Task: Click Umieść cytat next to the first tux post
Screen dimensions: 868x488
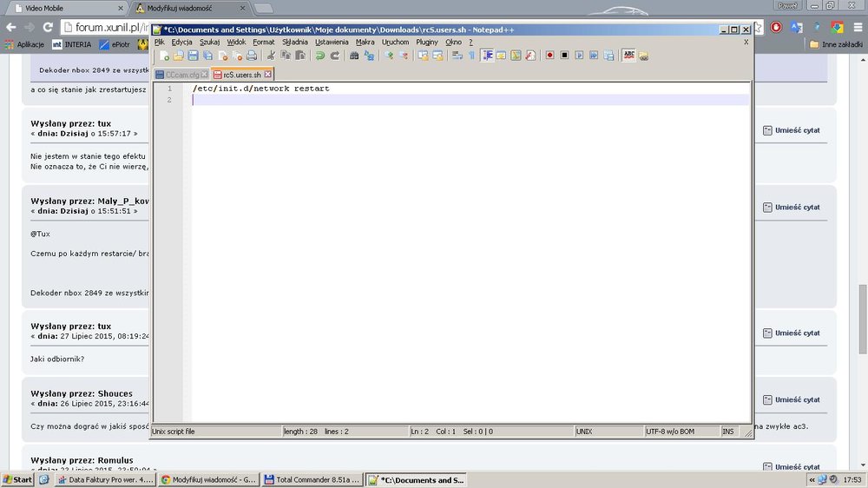Action: [x=797, y=131]
